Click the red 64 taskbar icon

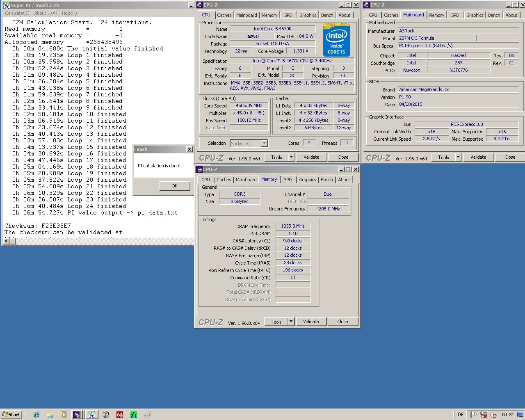pos(120,415)
